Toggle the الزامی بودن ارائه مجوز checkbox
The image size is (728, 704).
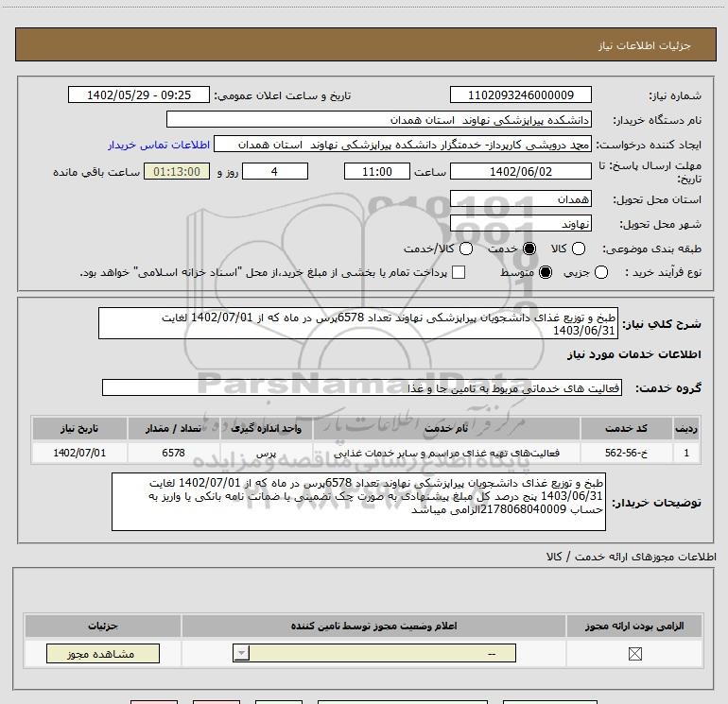(x=634, y=654)
